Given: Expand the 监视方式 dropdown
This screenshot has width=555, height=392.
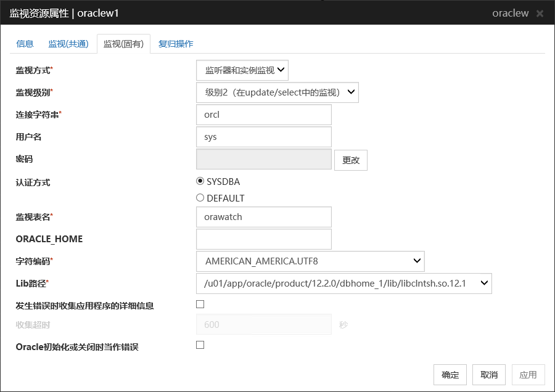Looking at the screenshot, I should (x=242, y=70).
